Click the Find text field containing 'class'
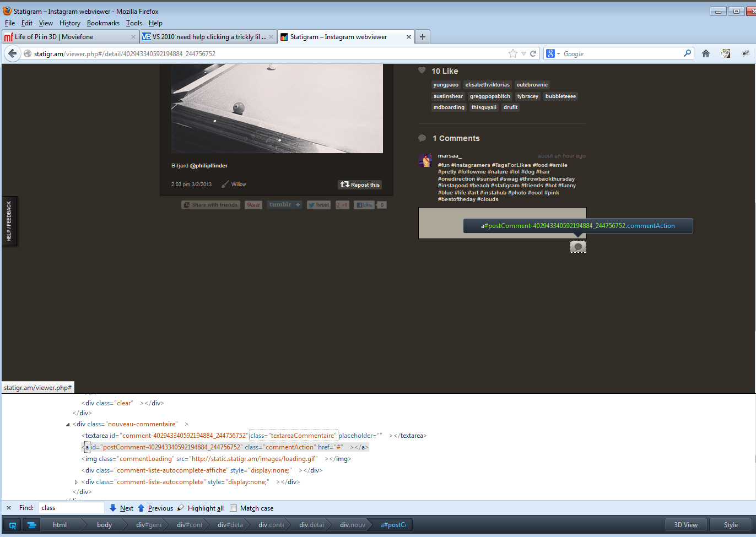 pos(71,508)
